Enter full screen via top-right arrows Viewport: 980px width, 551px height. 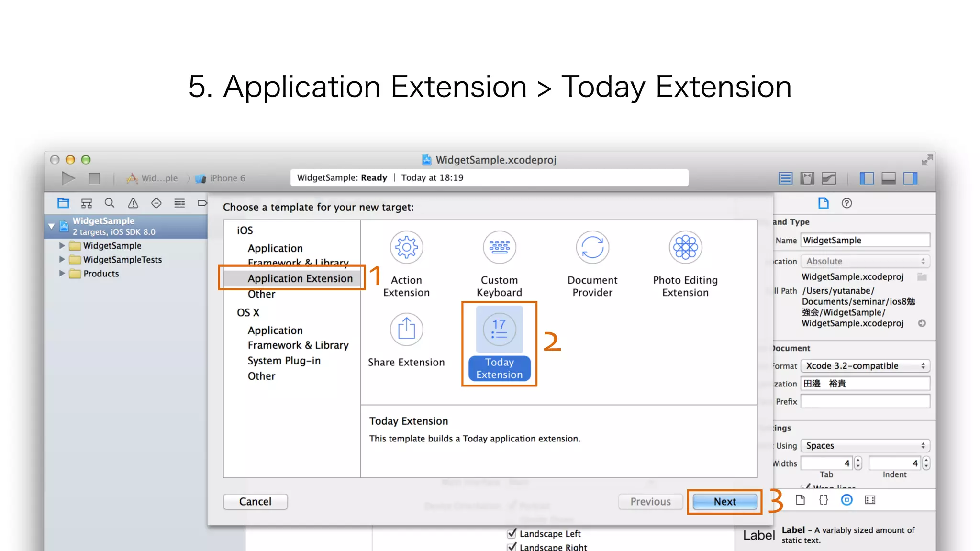[927, 160]
